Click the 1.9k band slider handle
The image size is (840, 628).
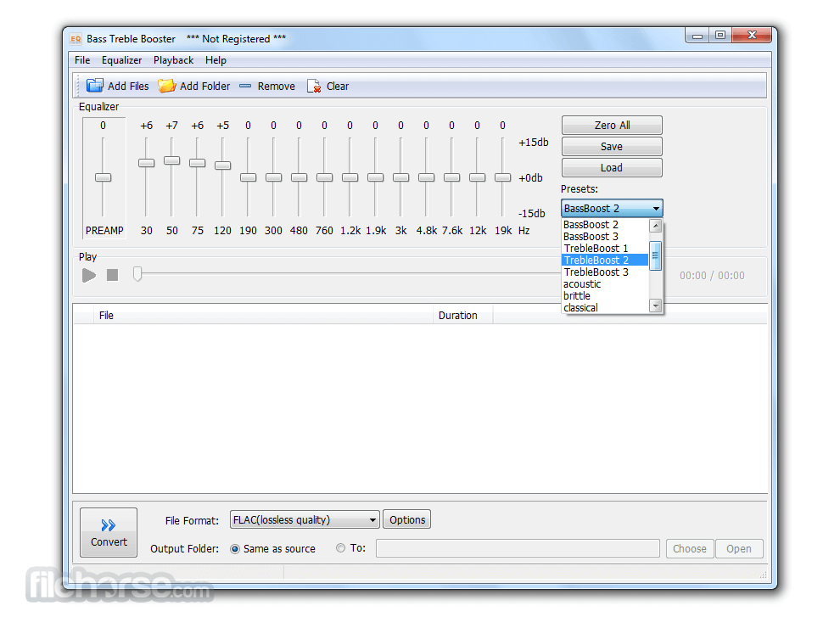click(x=376, y=177)
